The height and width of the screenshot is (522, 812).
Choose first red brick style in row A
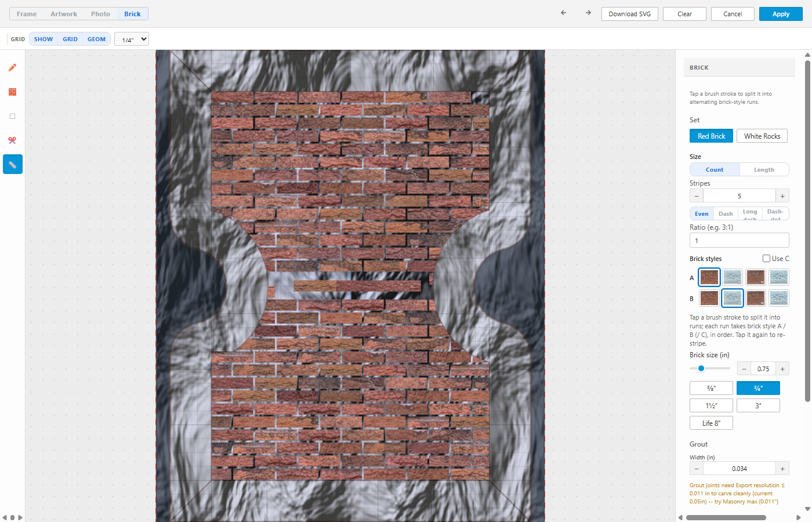709,277
